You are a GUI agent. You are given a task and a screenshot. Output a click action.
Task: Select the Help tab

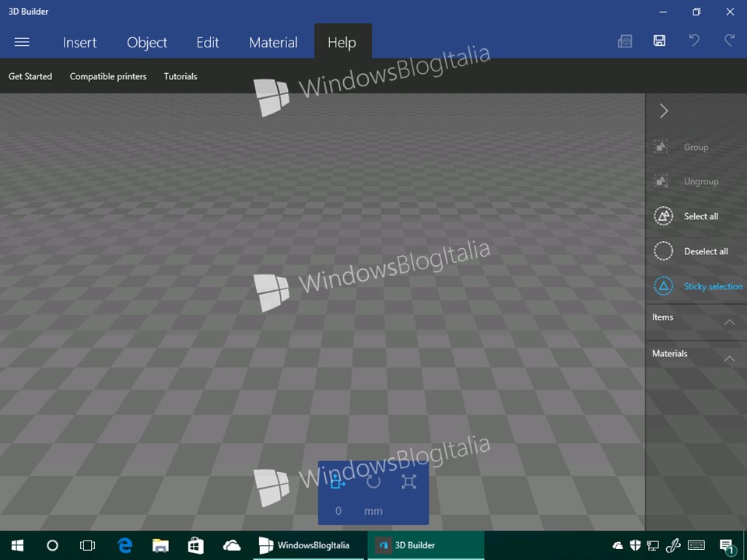342,42
